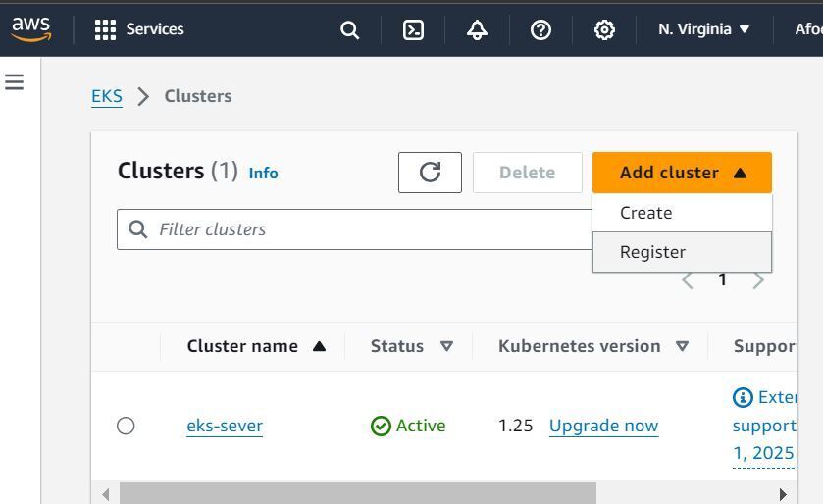
Task: Open the help question mark icon
Action: 540,29
